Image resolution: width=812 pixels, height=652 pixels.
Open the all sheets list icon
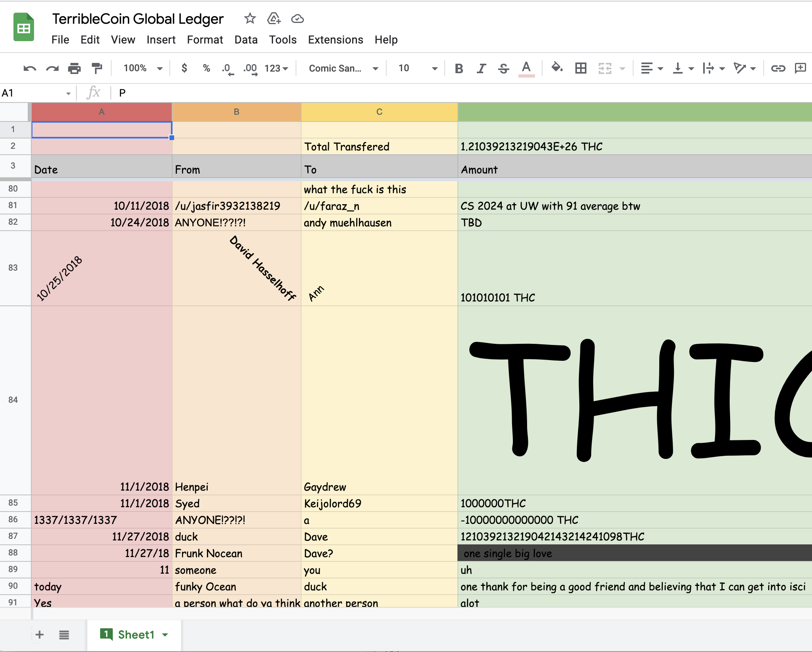(x=64, y=635)
